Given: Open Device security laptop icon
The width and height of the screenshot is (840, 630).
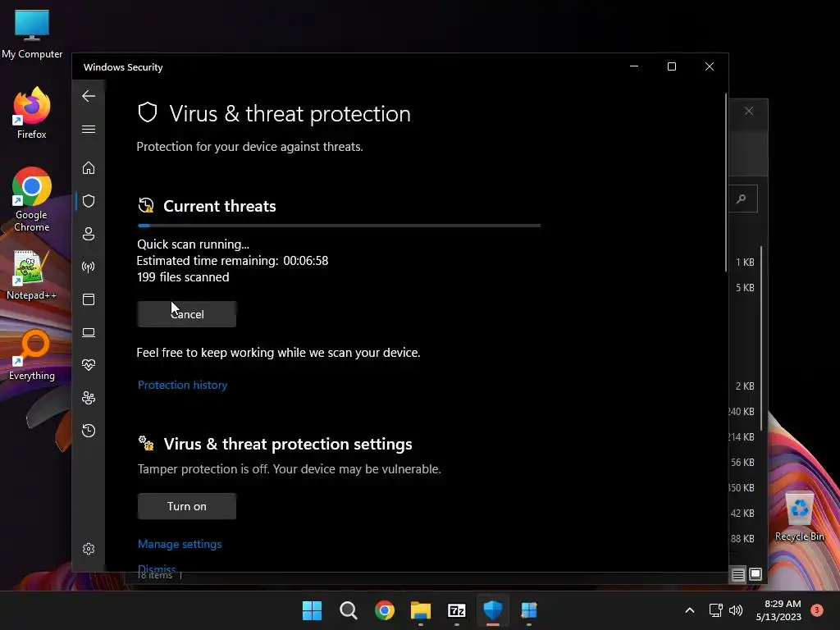Looking at the screenshot, I should click(x=89, y=333).
